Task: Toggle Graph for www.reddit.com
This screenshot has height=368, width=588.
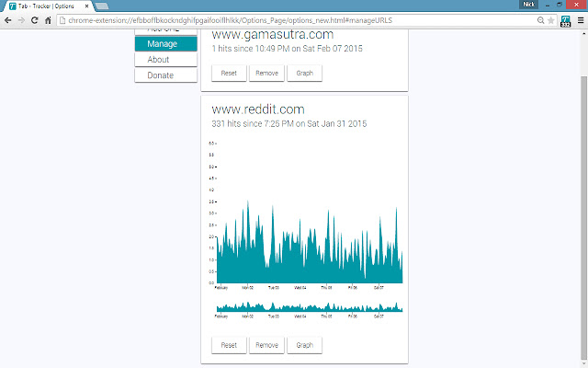Action: click(x=304, y=345)
